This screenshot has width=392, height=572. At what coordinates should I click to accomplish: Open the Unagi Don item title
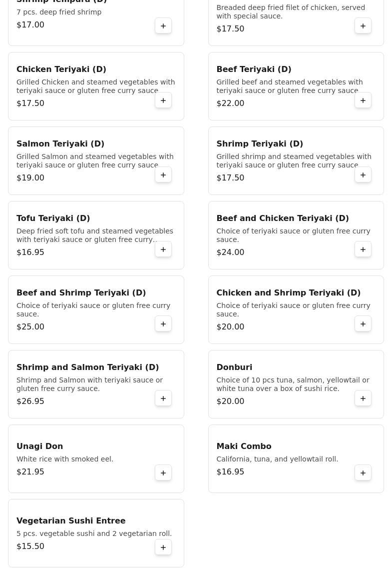[x=39, y=446]
